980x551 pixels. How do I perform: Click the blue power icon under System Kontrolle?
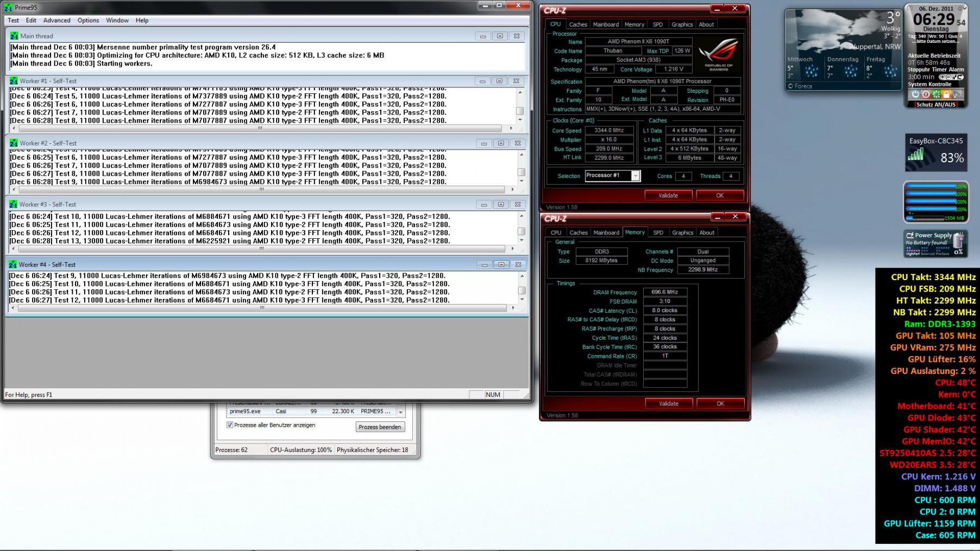pos(915,94)
